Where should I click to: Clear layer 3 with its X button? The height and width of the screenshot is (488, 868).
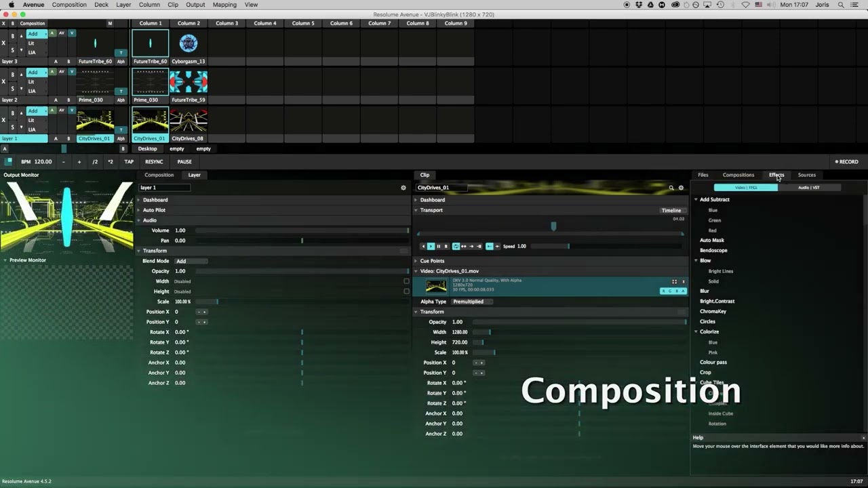click(x=3, y=43)
